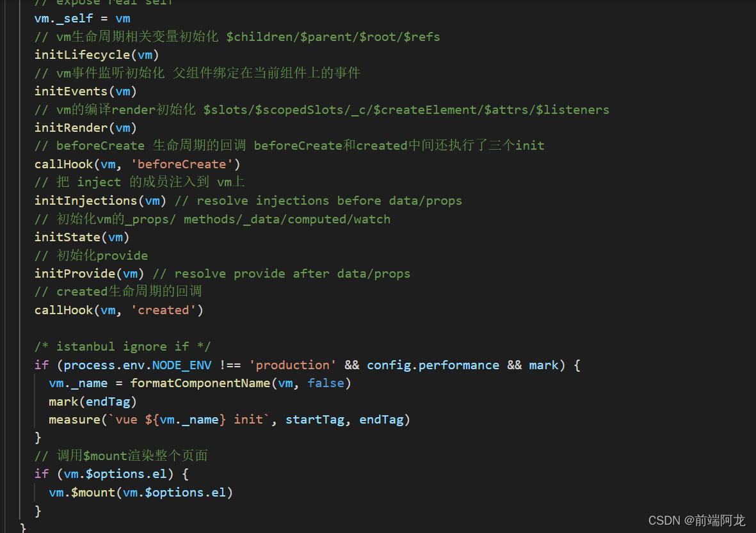Click the vm.$mount(vm.$options.el) call

pos(141,493)
